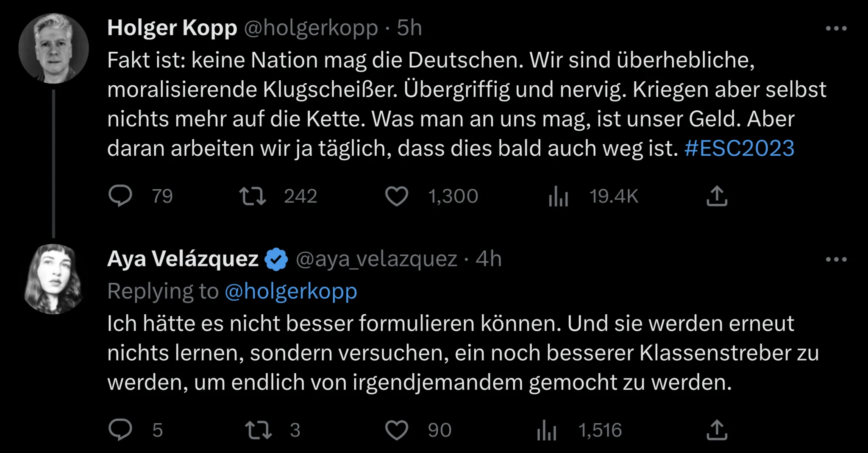The height and width of the screenshot is (453, 868).
Task: Open more options for Holger Kopp's tweet
Action: click(x=836, y=28)
